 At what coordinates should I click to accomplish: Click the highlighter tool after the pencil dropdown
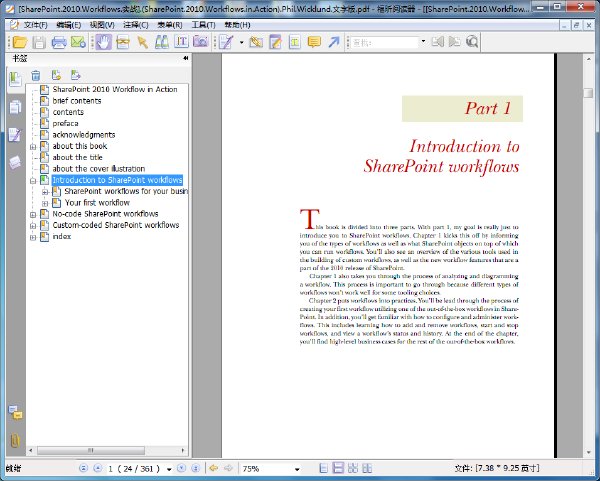click(256, 42)
